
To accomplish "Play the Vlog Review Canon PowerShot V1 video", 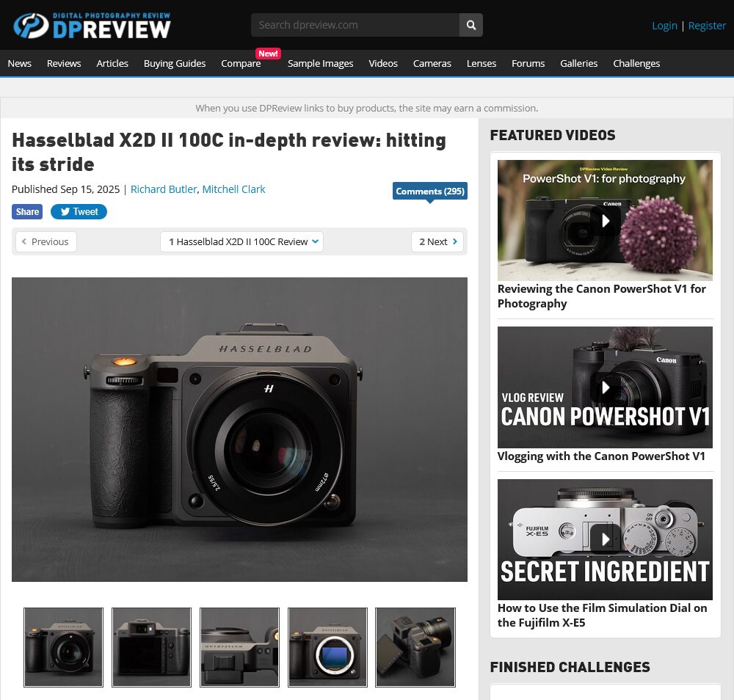I will [605, 387].
